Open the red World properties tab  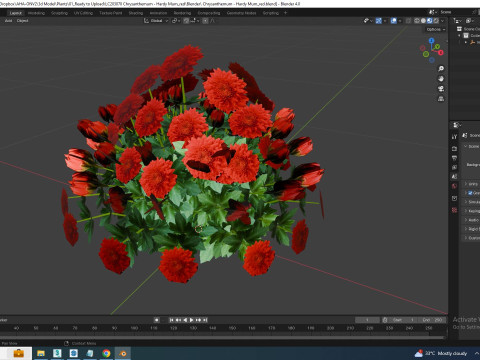click(454, 186)
